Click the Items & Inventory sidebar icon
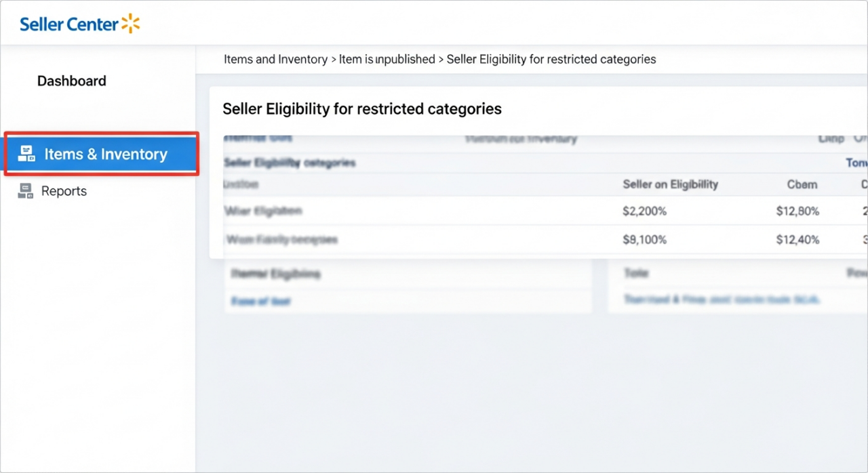This screenshot has height=473, width=868. click(x=26, y=154)
